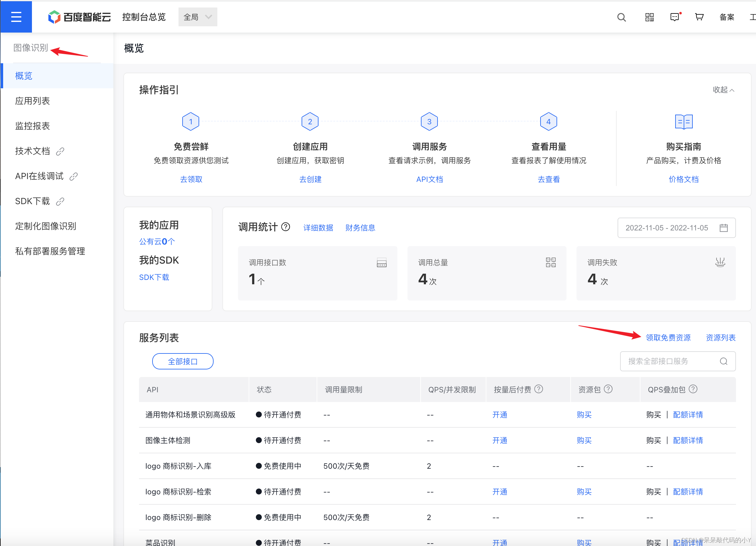Click 备案 in top bar

727,17
